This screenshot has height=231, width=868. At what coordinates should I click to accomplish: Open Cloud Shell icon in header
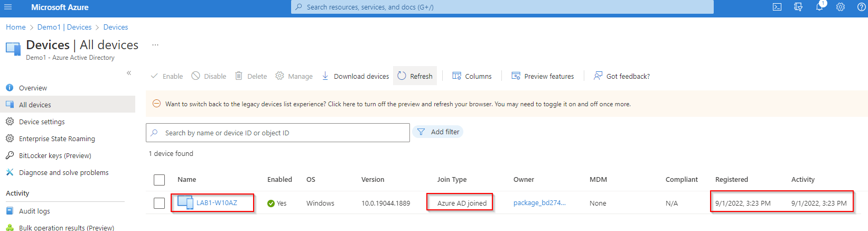click(x=777, y=7)
